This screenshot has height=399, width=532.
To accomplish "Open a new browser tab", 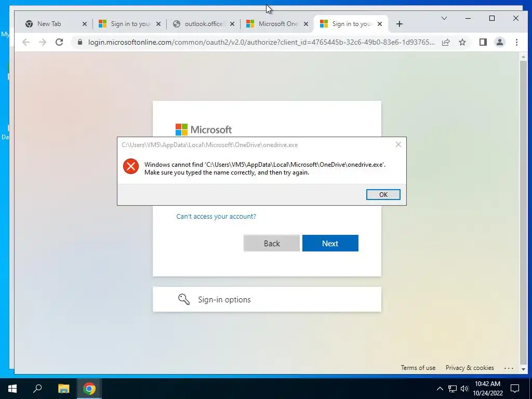I will pos(400,24).
